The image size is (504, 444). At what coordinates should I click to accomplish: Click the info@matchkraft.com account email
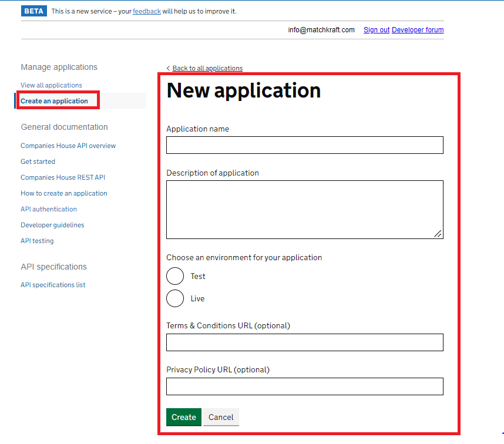321,30
